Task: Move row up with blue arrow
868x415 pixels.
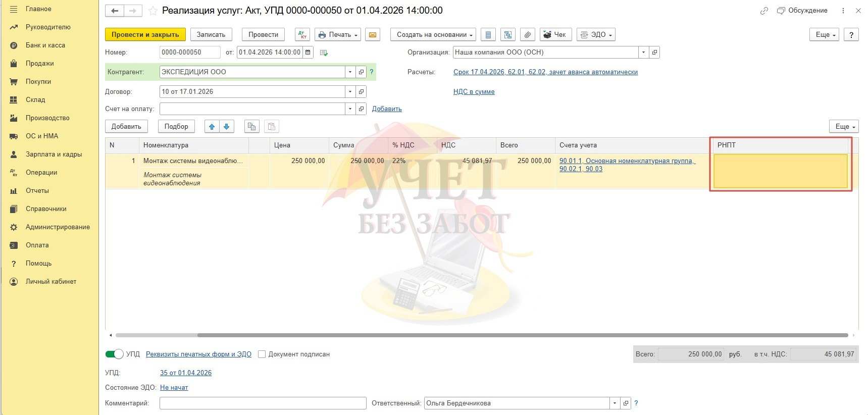Action: point(212,127)
